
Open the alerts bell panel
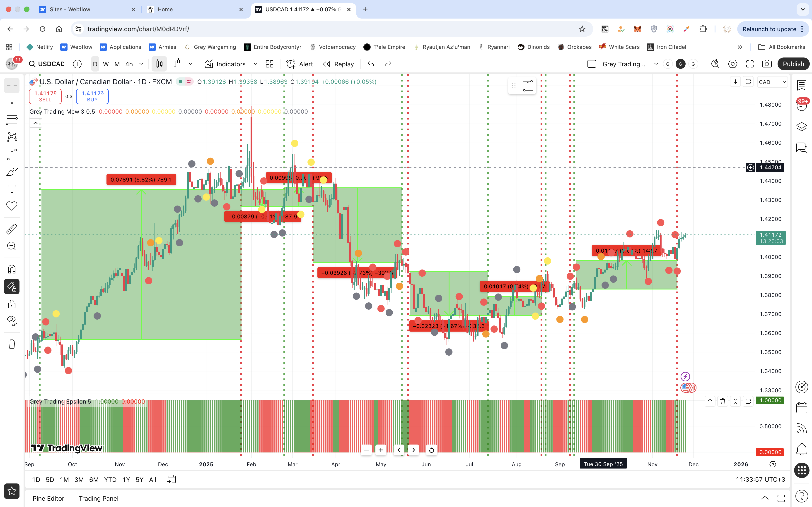[x=802, y=449]
